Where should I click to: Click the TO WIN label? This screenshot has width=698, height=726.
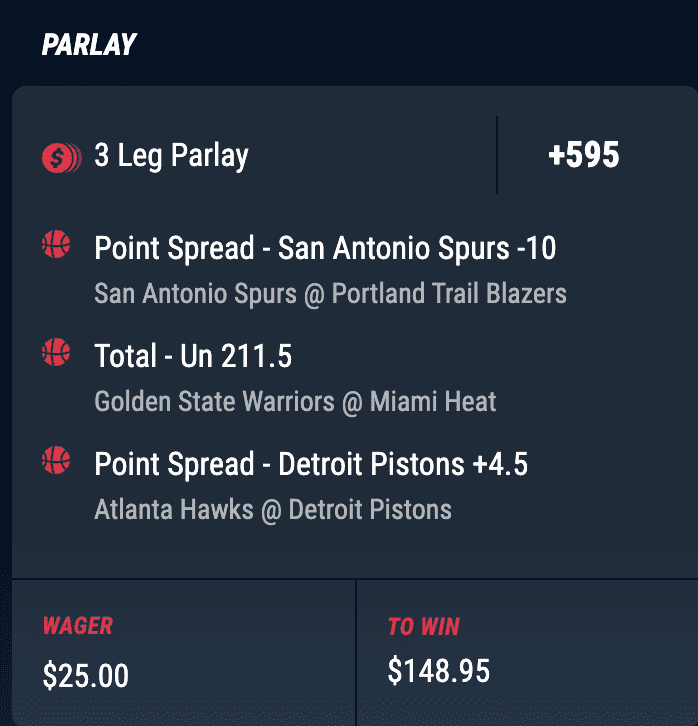point(424,626)
